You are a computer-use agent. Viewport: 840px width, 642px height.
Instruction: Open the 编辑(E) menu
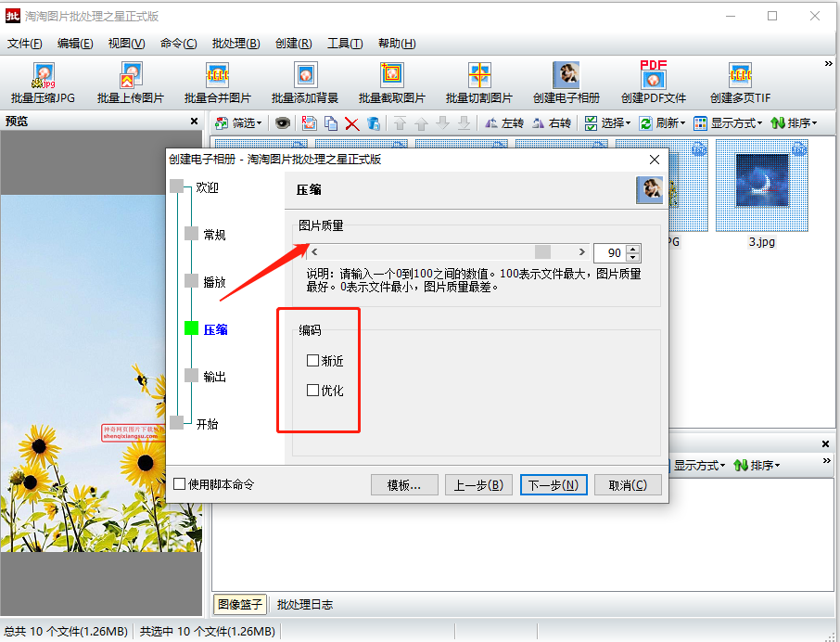tap(75, 44)
